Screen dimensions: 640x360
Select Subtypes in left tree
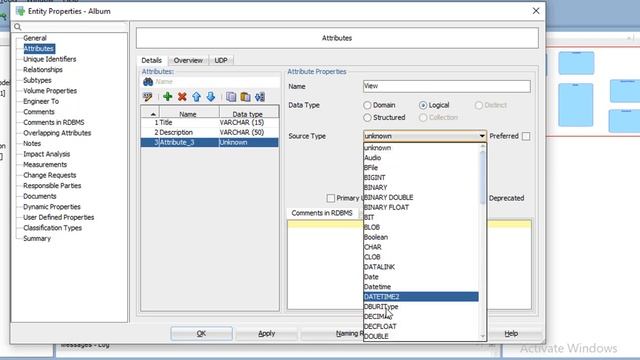click(x=37, y=80)
